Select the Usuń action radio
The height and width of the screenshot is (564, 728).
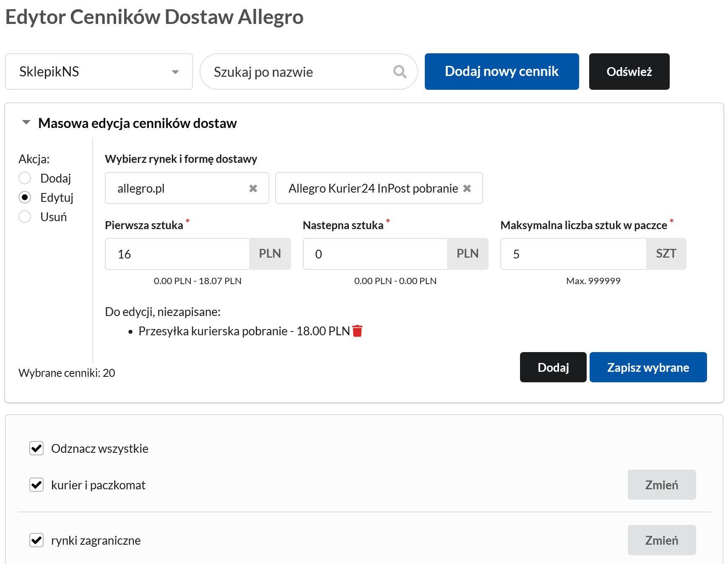[25, 217]
